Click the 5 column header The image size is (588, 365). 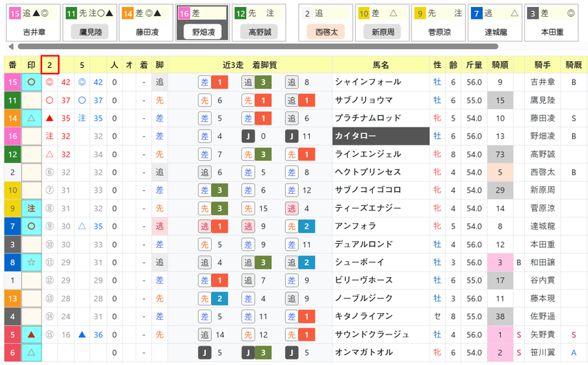pyautogui.click(x=82, y=64)
